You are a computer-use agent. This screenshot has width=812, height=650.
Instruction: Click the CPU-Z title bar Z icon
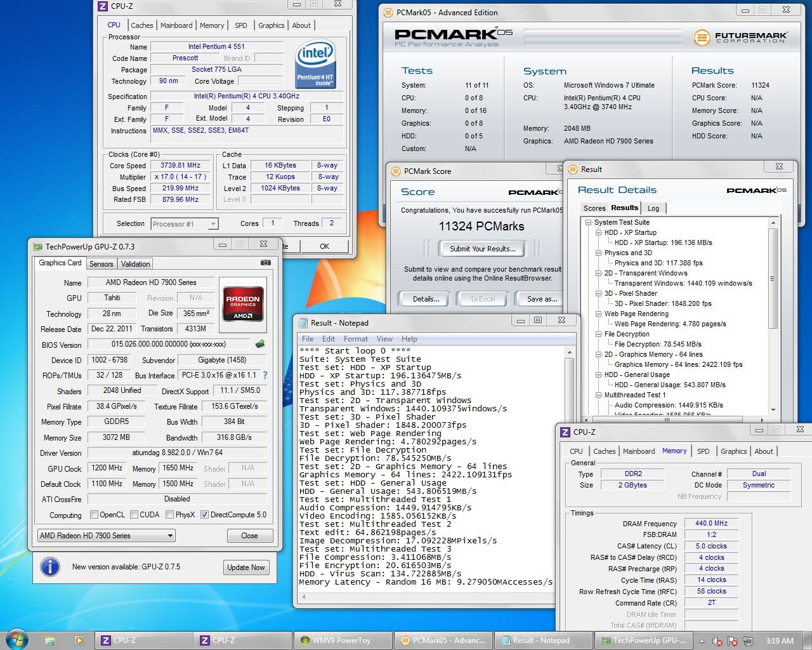point(103,6)
